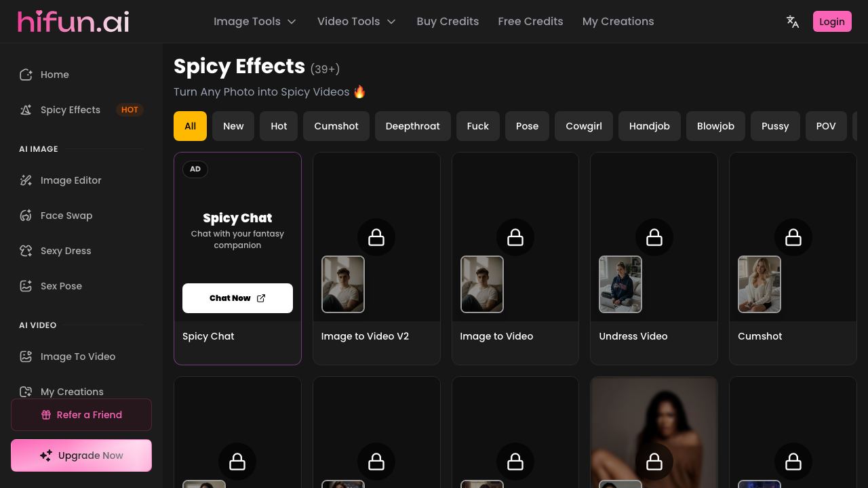Click the lock icon on Undress Video card
Image resolution: width=868 pixels, height=488 pixels.
tap(654, 237)
